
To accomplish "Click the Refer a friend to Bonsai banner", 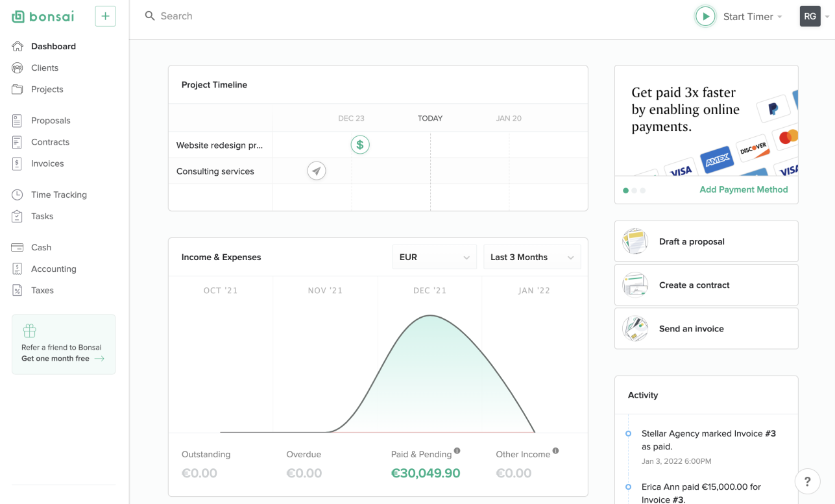I will 64,344.
